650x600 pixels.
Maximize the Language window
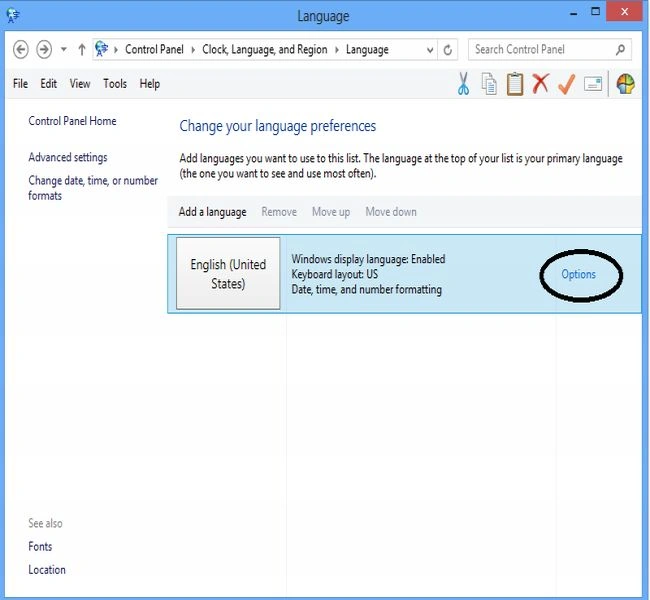(595, 12)
